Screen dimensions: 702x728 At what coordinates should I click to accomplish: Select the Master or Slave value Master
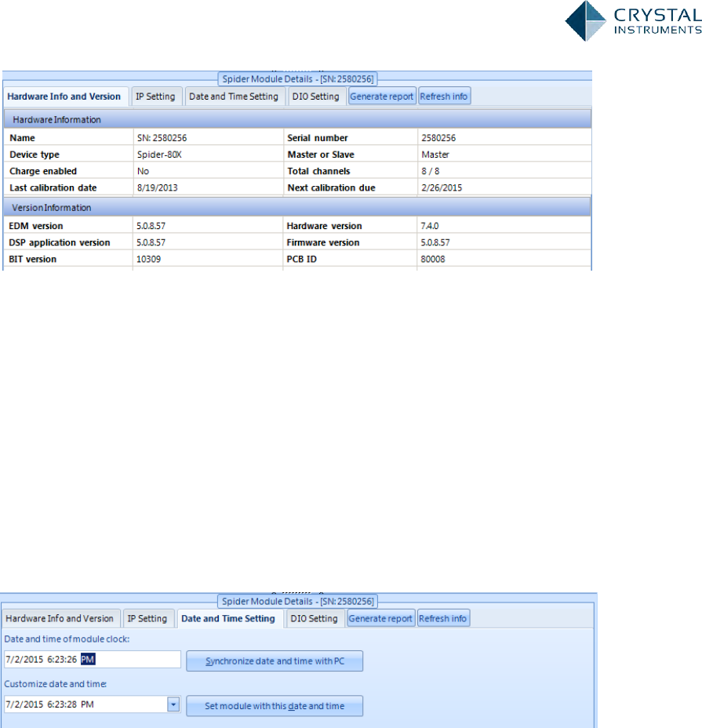435,155
